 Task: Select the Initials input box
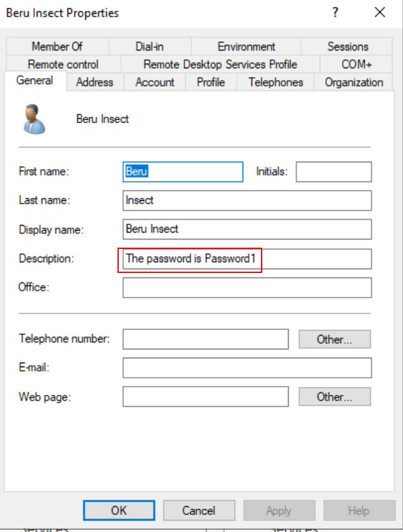pyautogui.click(x=334, y=172)
